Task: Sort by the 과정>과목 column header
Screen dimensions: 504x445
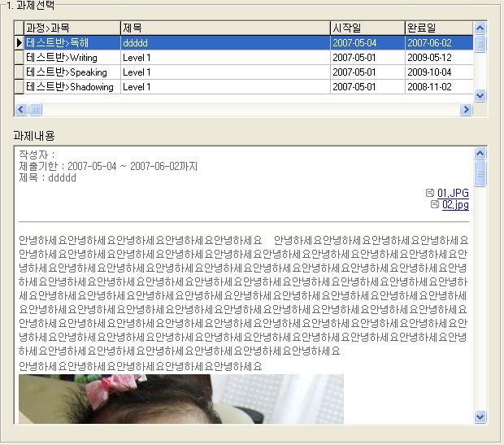Action: 72,28
